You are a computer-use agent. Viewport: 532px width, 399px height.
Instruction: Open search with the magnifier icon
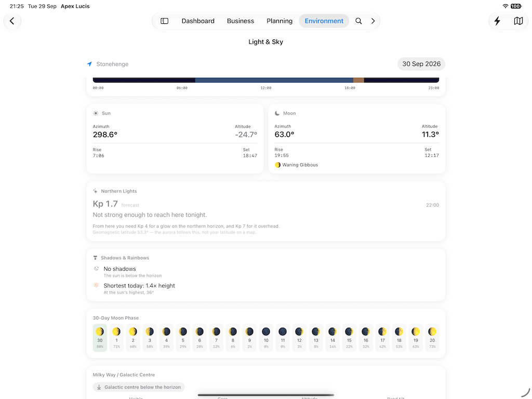pyautogui.click(x=358, y=21)
